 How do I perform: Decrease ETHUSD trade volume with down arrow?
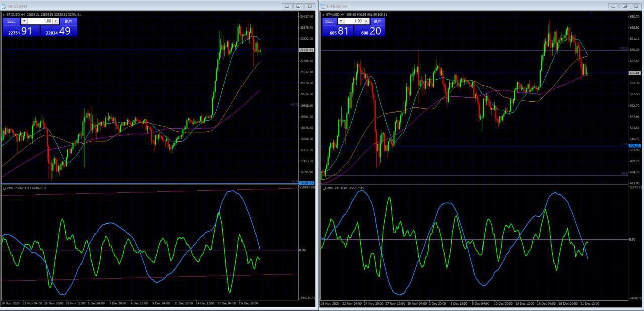[x=340, y=21]
